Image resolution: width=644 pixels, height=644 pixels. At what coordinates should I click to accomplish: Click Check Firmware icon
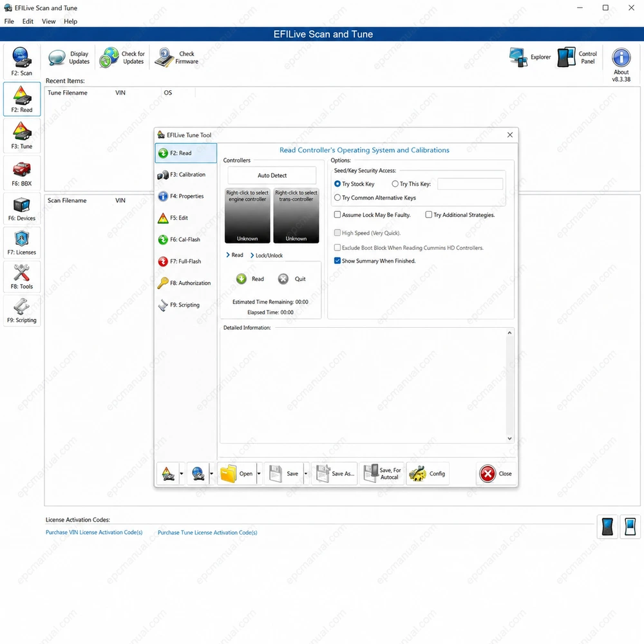click(164, 57)
